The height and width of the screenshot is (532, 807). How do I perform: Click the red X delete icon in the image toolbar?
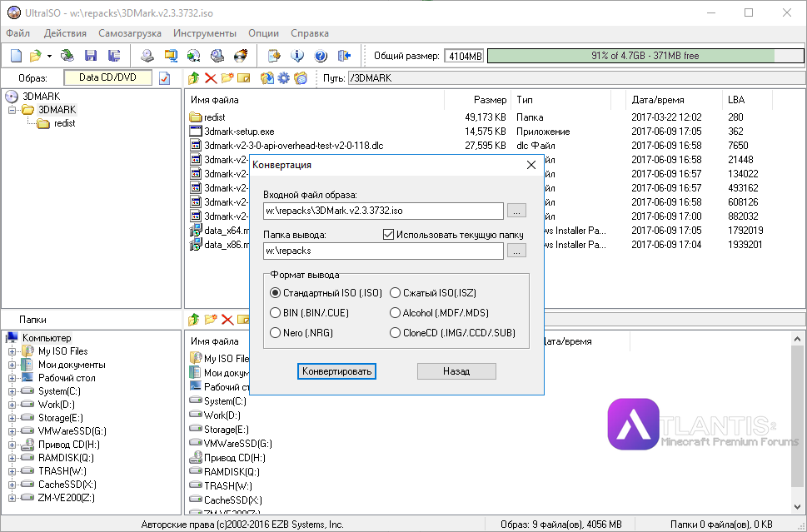click(211, 78)
